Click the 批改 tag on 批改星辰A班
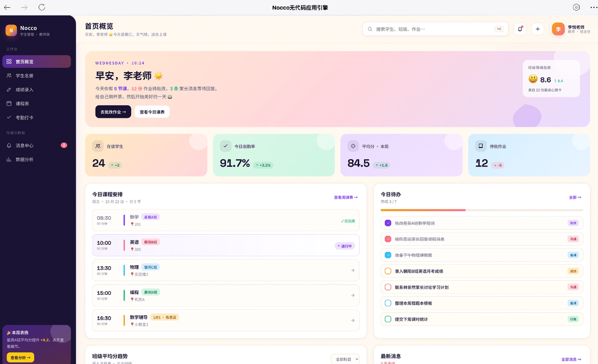 573,223
